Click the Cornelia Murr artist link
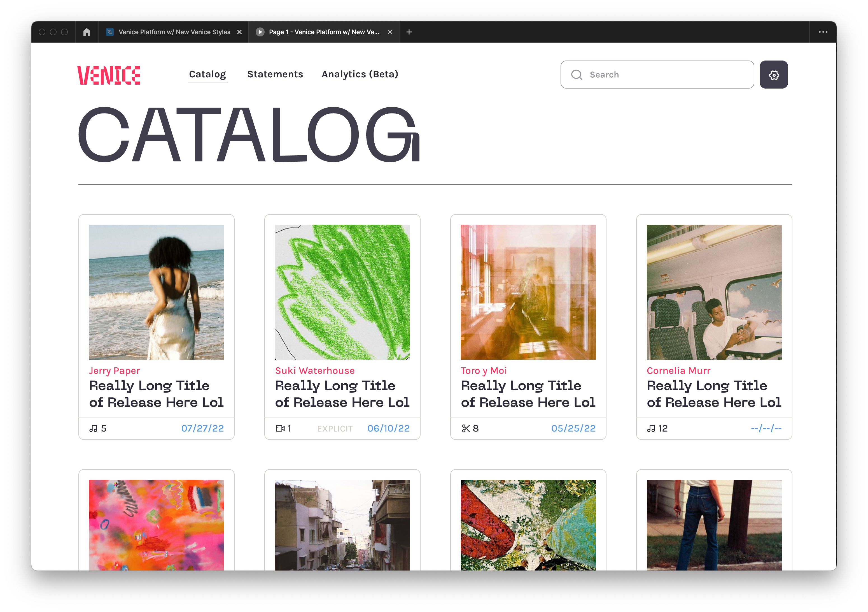868x612 pixels. coord(679,371)
